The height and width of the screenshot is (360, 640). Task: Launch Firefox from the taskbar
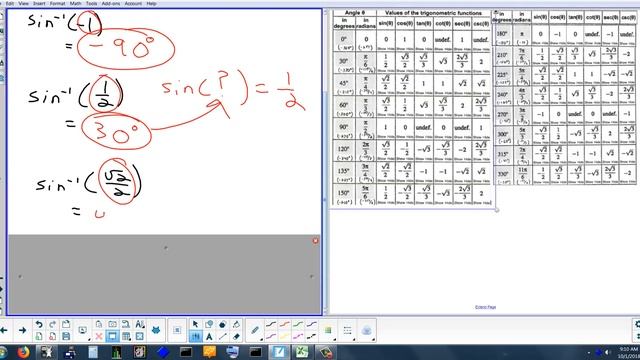coord(24,352)
